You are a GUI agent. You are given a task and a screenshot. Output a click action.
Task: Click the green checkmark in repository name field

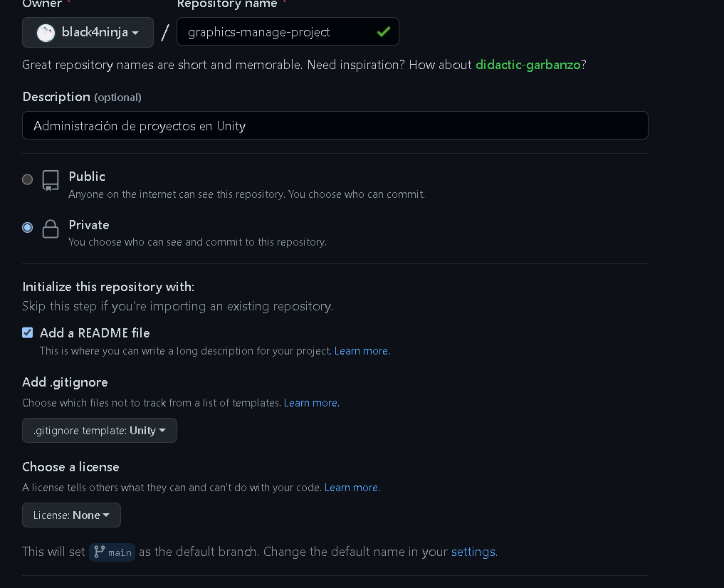pos(384,32)
